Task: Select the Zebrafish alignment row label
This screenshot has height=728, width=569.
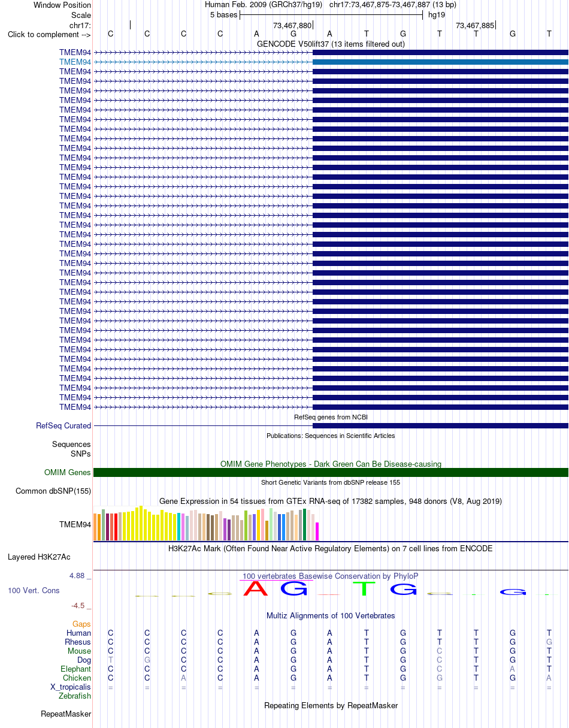Action: click(x=75, y=696)
